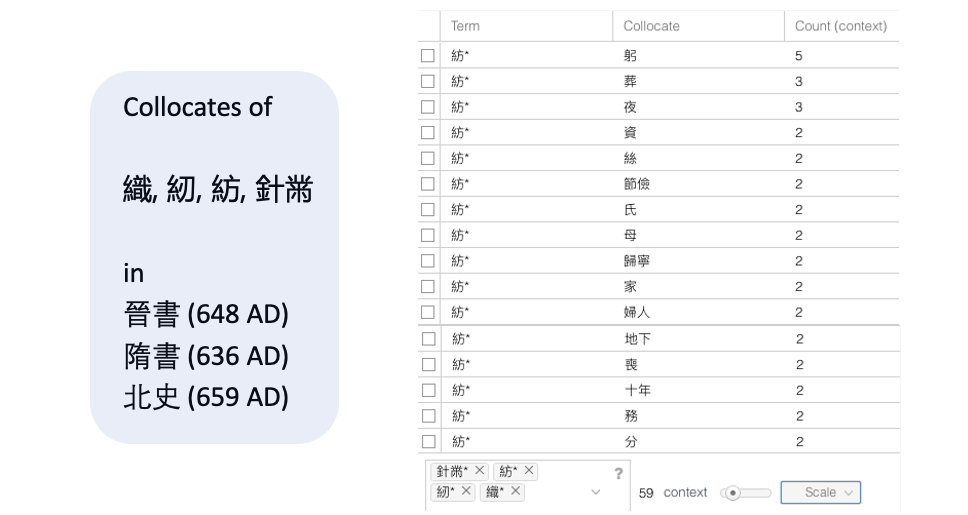
Task: Click the question mark help icon
Action: 618,473
